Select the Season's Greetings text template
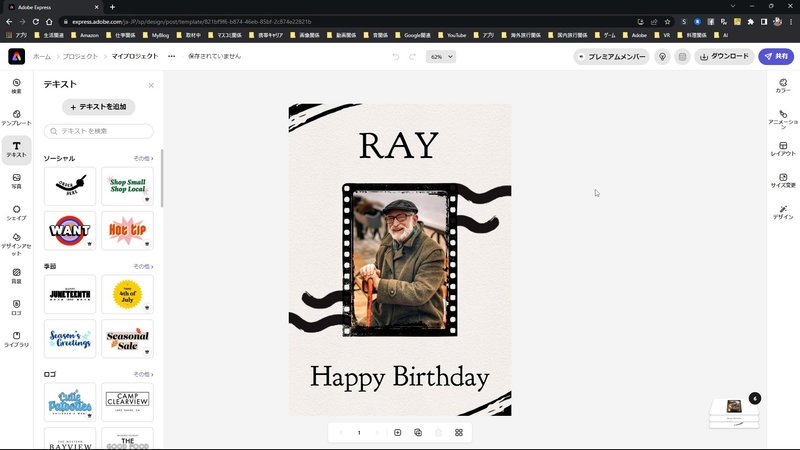 click(70, 339)
